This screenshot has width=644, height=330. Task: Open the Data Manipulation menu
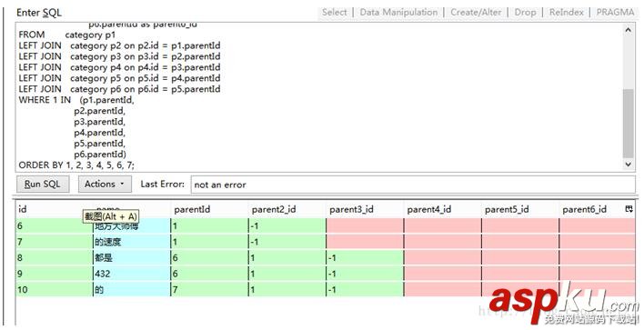(x=398, y=13)
